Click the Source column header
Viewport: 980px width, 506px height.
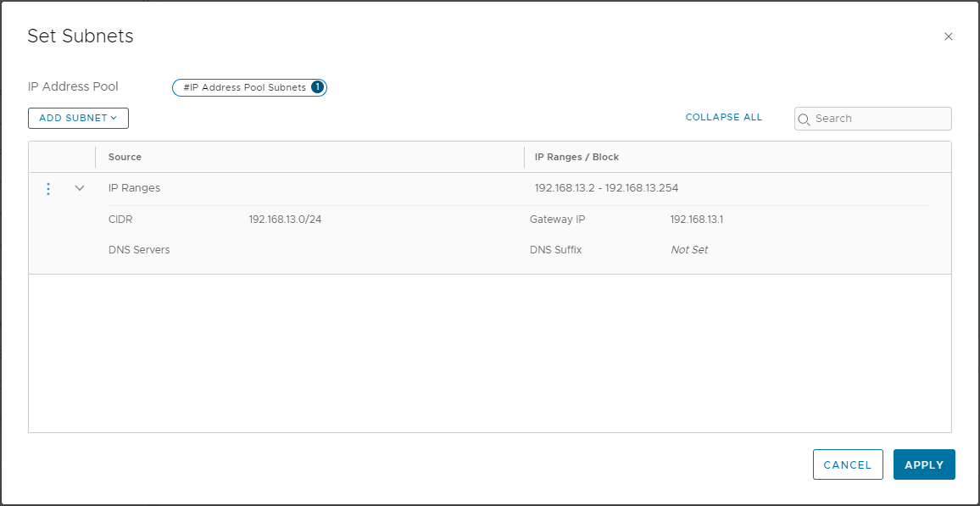[x=125, y=157]
